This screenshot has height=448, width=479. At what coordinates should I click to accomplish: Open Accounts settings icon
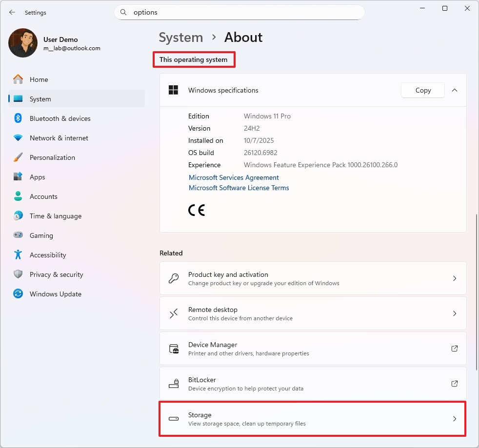(18, 196)
